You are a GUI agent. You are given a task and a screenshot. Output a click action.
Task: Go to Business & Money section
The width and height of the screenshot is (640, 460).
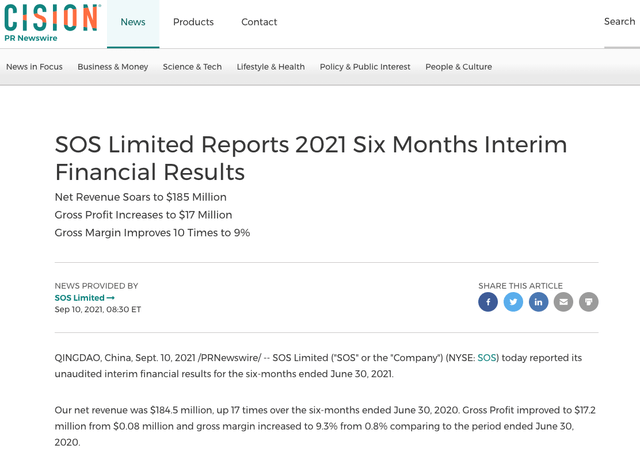pos(113,67)
